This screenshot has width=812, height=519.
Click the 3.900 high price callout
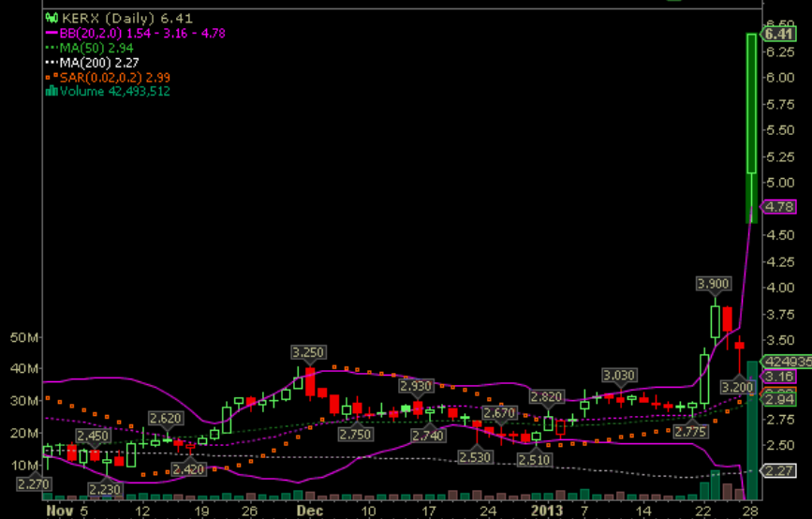pyautogui.click(x=715, y=283)
